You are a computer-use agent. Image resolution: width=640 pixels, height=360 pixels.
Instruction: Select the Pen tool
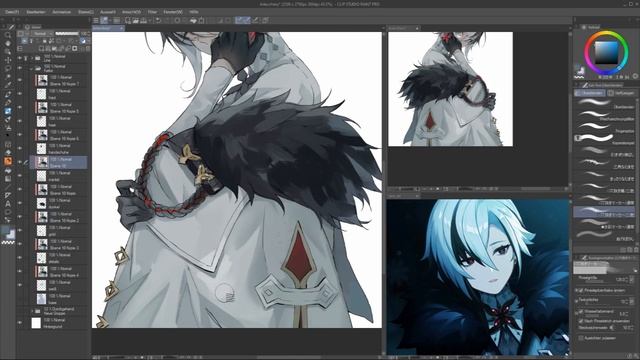(x=8, y=94)
